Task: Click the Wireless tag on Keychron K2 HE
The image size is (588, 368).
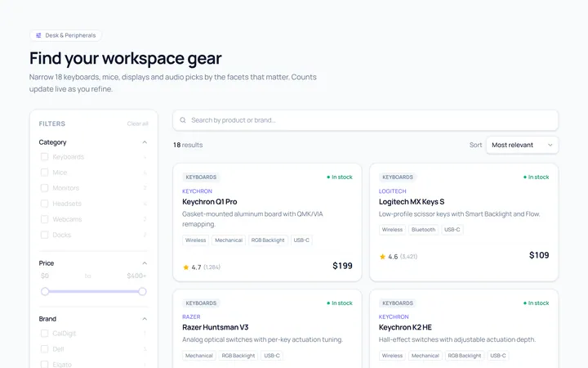Action: [392, 356]
